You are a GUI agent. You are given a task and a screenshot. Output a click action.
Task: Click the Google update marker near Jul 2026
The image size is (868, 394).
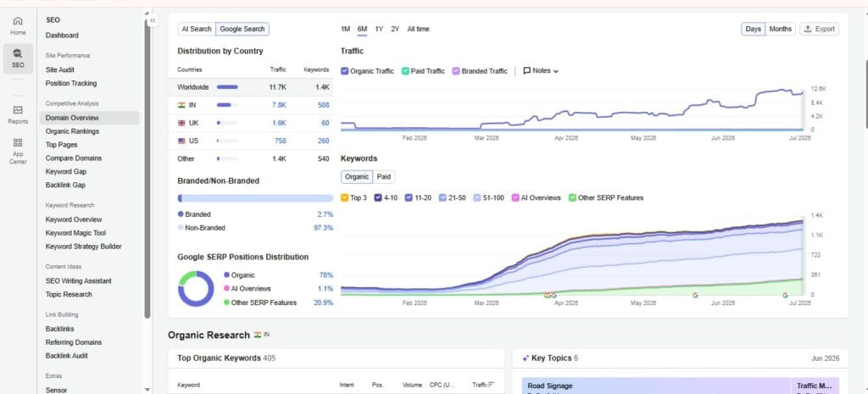click(x=785, y=296)
